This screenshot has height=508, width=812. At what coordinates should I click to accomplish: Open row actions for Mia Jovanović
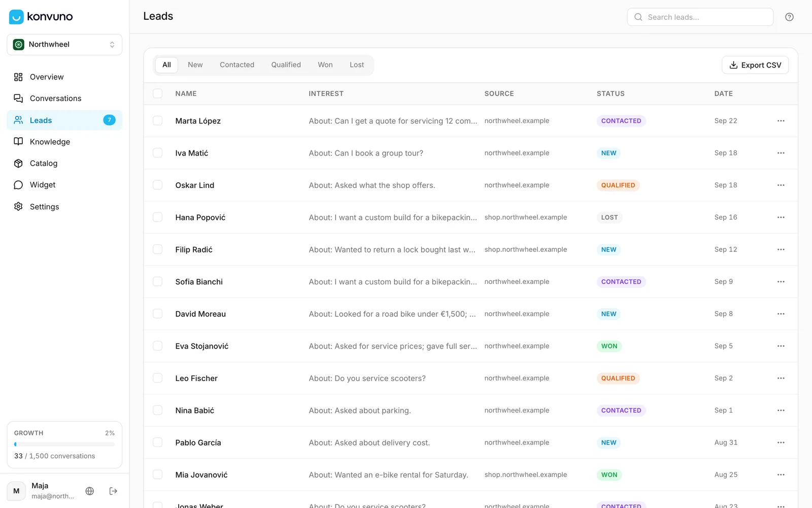pos(781,474)
